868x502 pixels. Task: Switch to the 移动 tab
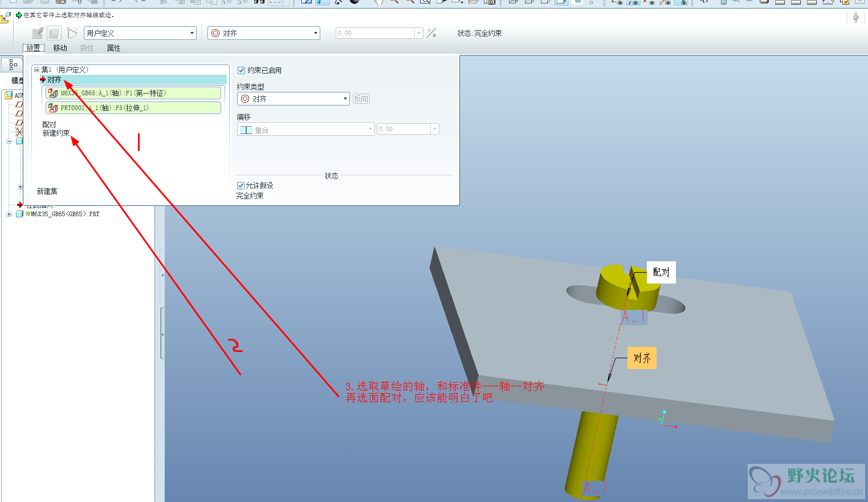pyautogui.click(x=60, y=48)
